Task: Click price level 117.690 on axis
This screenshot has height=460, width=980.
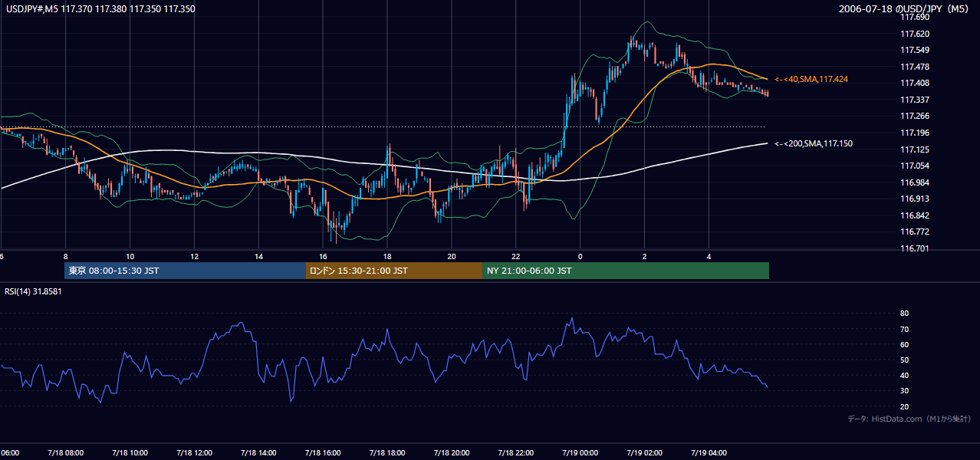Action: (914, 18)
